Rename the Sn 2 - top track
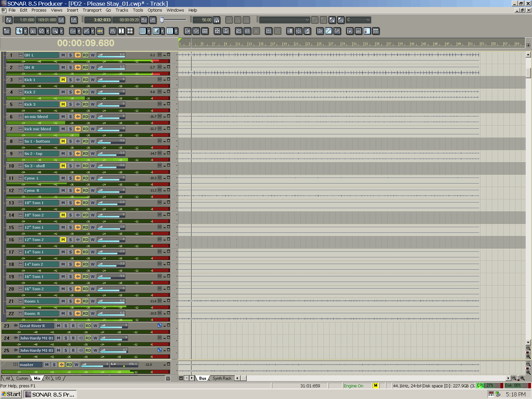This screenshot has width=532, height=399. coord(41,154)
